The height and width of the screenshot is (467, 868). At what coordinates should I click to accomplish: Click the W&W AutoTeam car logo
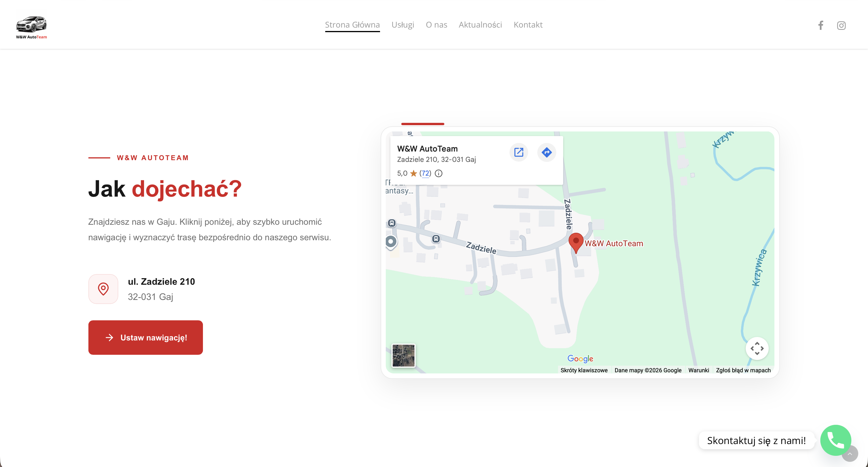click(x=31, y=27)
